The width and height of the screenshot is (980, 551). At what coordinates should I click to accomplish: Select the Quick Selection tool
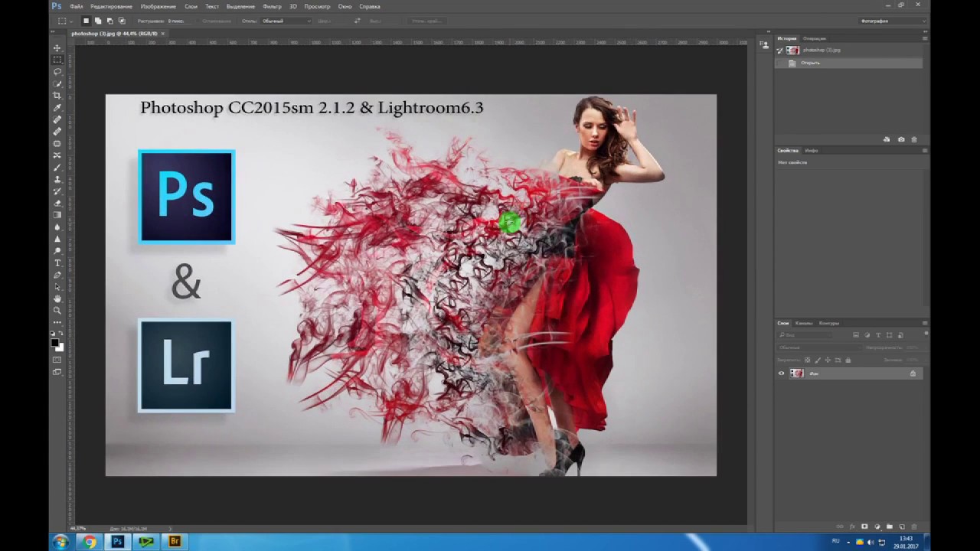[x=57, y=83]
